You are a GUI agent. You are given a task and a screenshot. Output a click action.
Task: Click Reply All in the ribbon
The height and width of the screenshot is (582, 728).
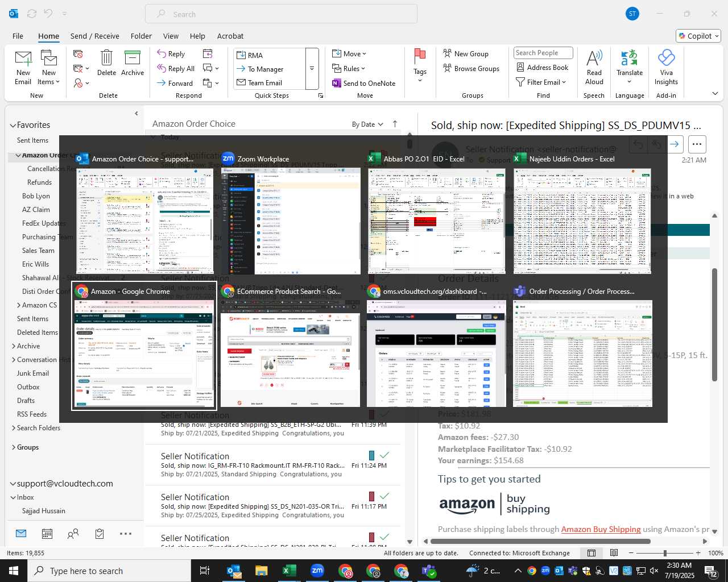click(176, 68)
